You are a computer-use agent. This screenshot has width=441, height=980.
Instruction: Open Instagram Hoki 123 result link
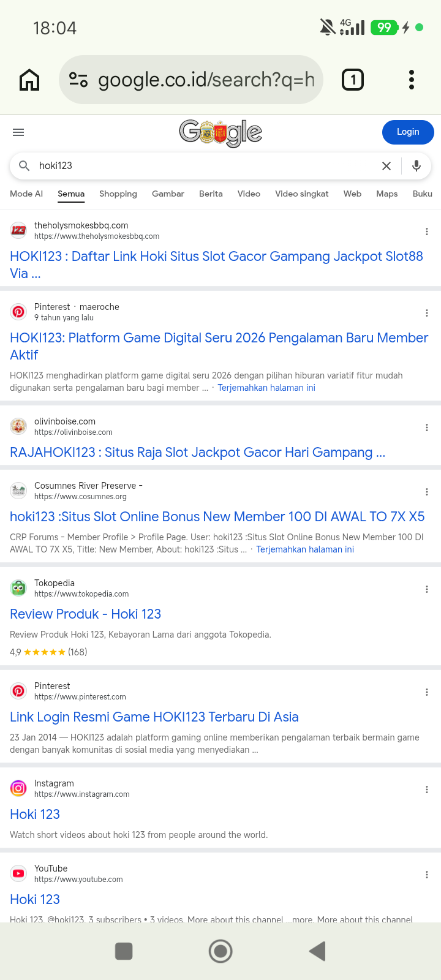(x=35, y=815)
